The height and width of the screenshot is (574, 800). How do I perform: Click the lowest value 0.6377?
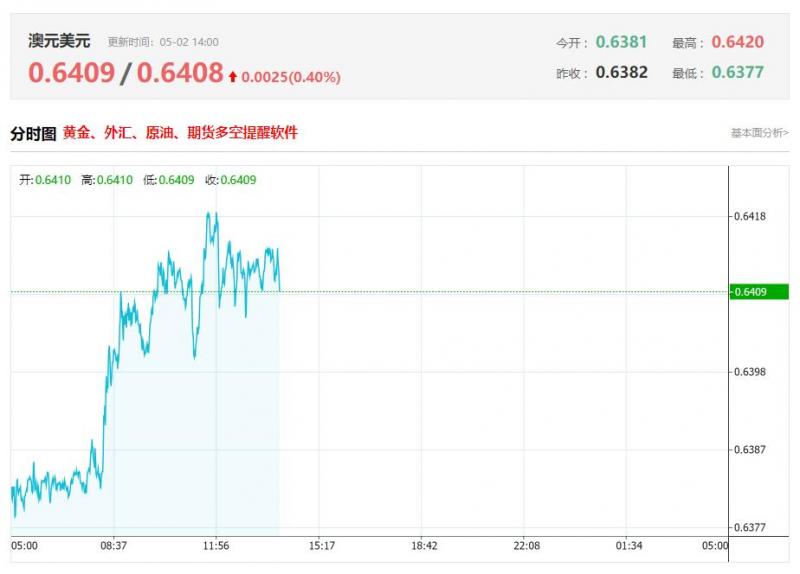[738, 72]
